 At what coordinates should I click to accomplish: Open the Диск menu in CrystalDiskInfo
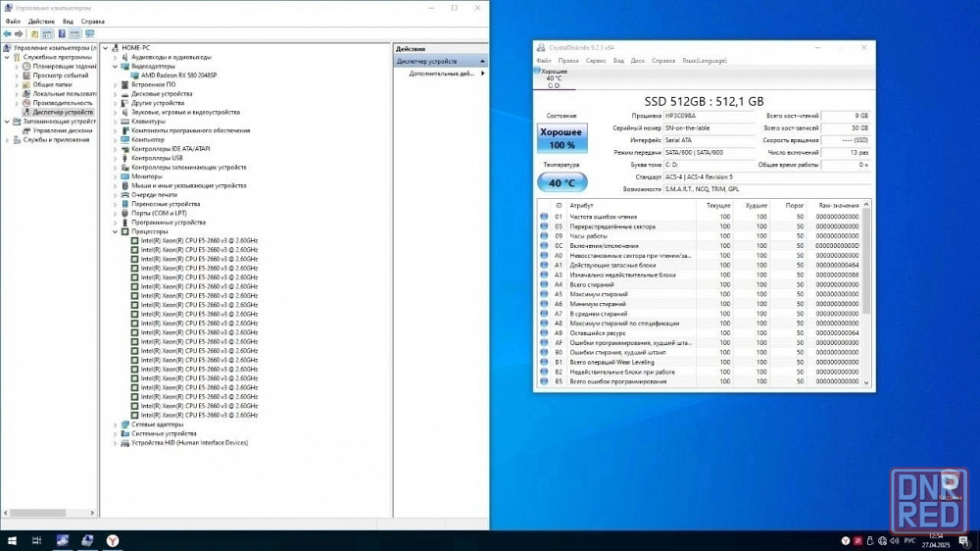point(638,61)
